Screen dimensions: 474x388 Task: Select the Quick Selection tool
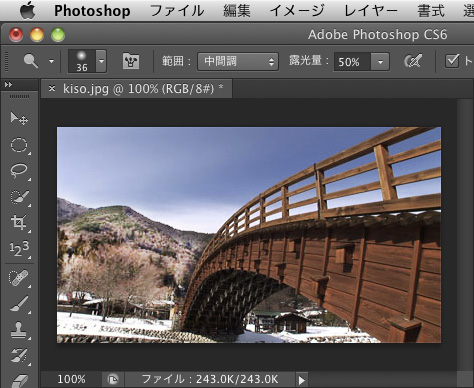click(x=19, y=197)
